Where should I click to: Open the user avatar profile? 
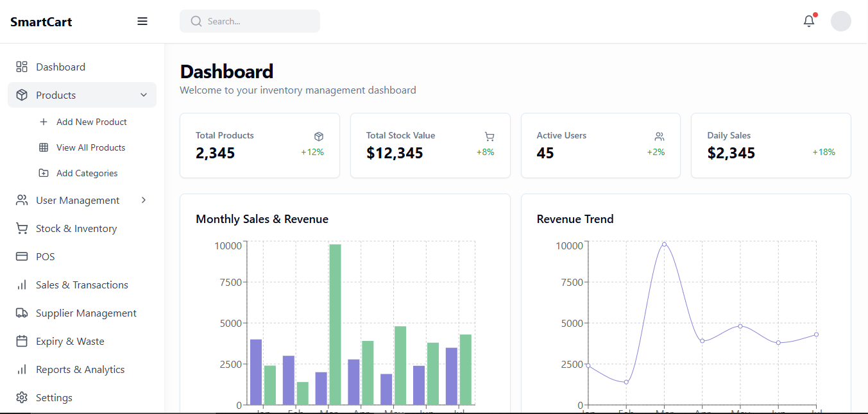click(840, 21)
